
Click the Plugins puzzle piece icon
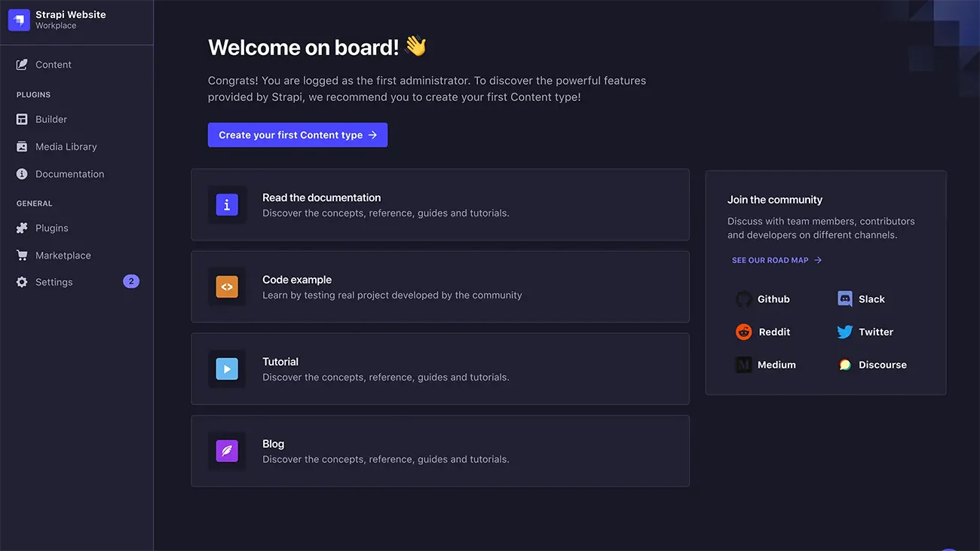click(22, 228)
